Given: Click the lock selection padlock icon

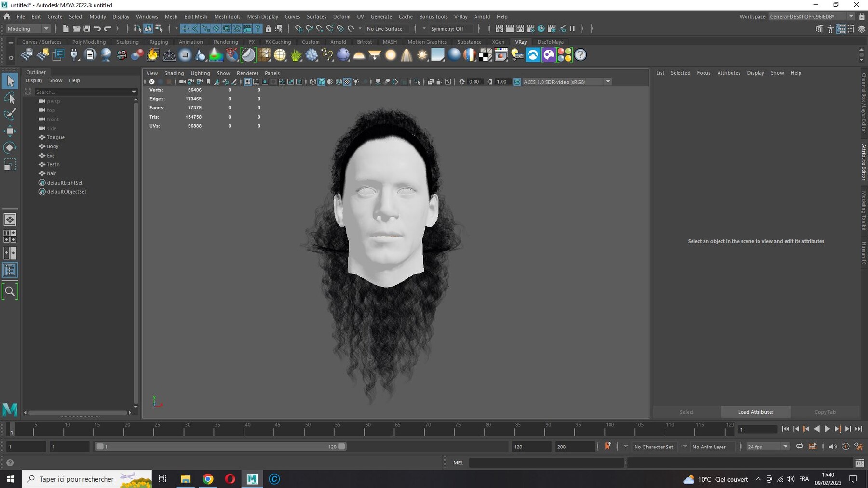Looking at the screenshot, I should coord(268,29).
